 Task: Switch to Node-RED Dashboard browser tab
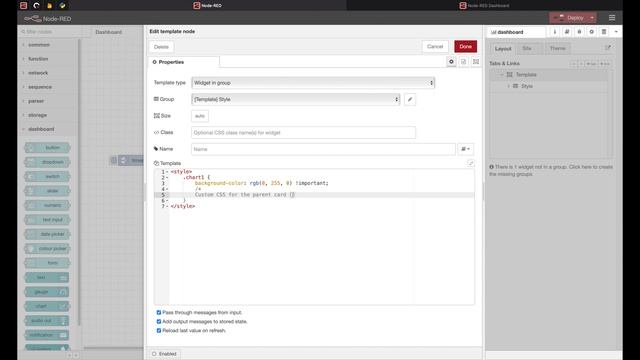484,5
